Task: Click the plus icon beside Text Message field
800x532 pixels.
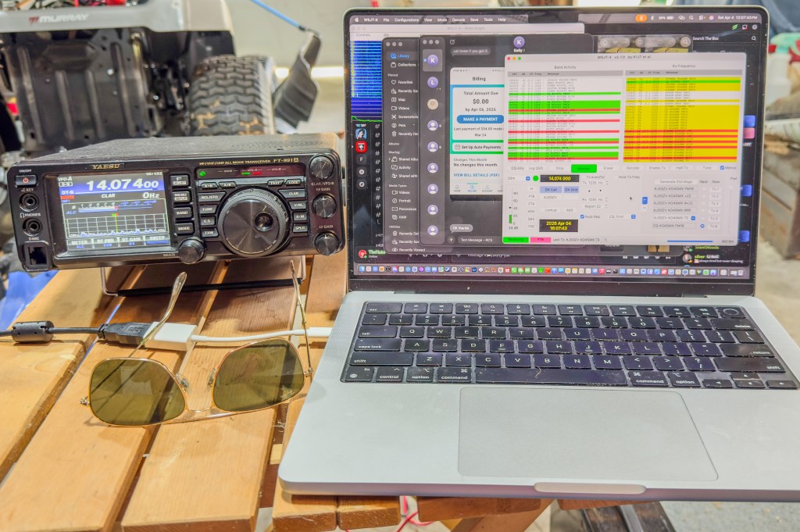Action: (452, 240)
